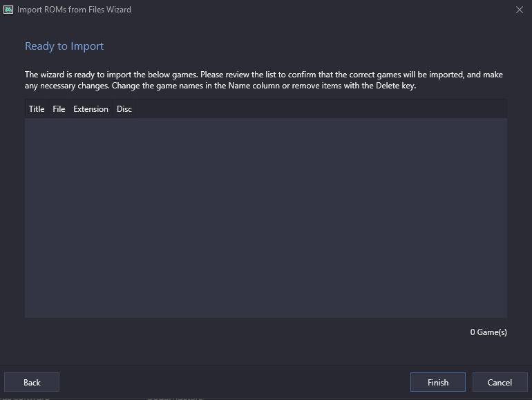Click 'Delete key' words in the instructions
532x400 pixels.
[x=395, y=86]
